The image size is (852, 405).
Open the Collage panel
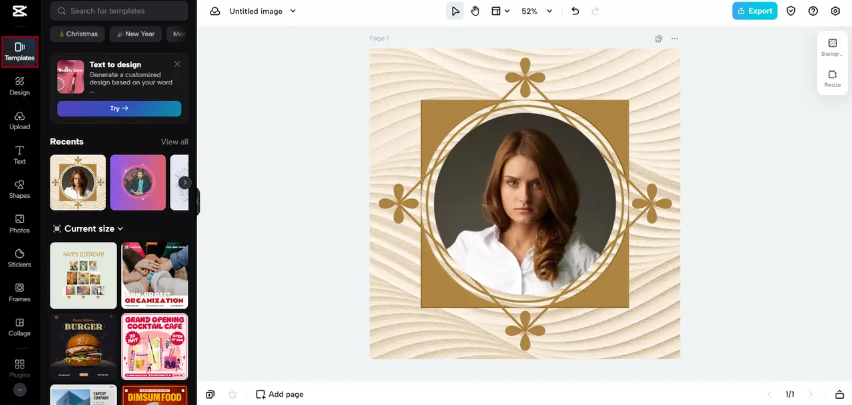click(20, 327)
